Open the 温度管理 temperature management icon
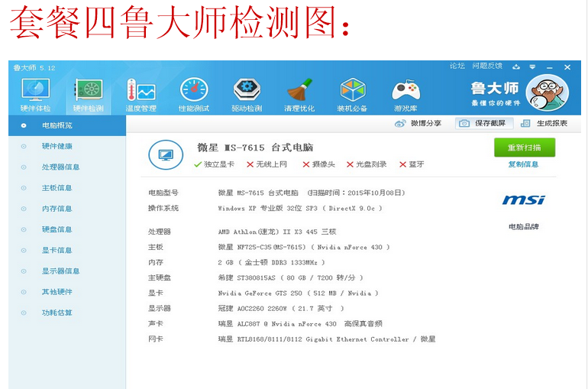The height and width of the screenshot is (389, 588). pyautogui.click(x=141, y=96)
